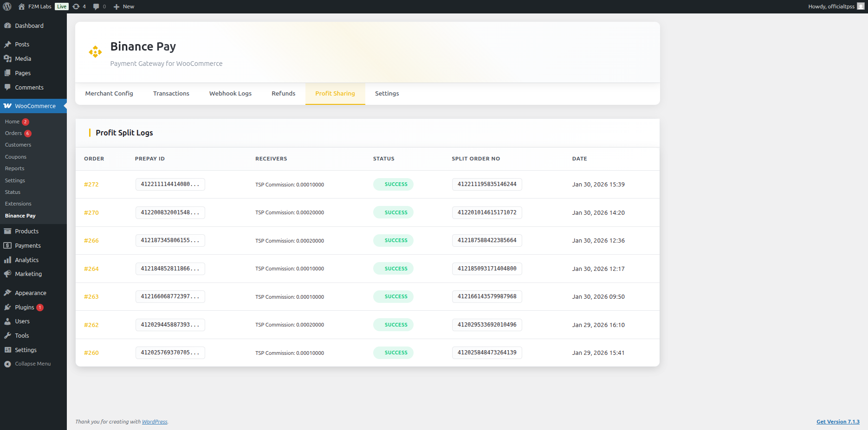This screenshot has width=868, height=430.
Task: Click the WordPress logo icon
Action: click(x=7, y=6)
